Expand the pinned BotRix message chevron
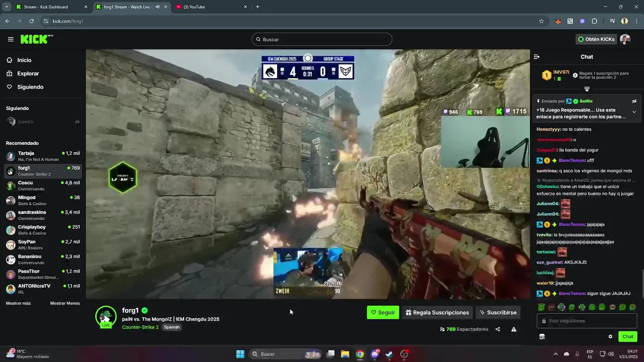The height and width of the screenshot is (362, 644). (x=634, y=112)
